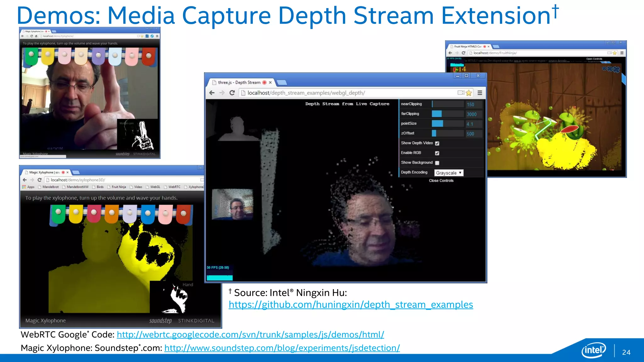This screenshot has width=644, height=362.
Task: Close the Magic Xylophone tab in the xylophone3D window
Action: [67, 172]
